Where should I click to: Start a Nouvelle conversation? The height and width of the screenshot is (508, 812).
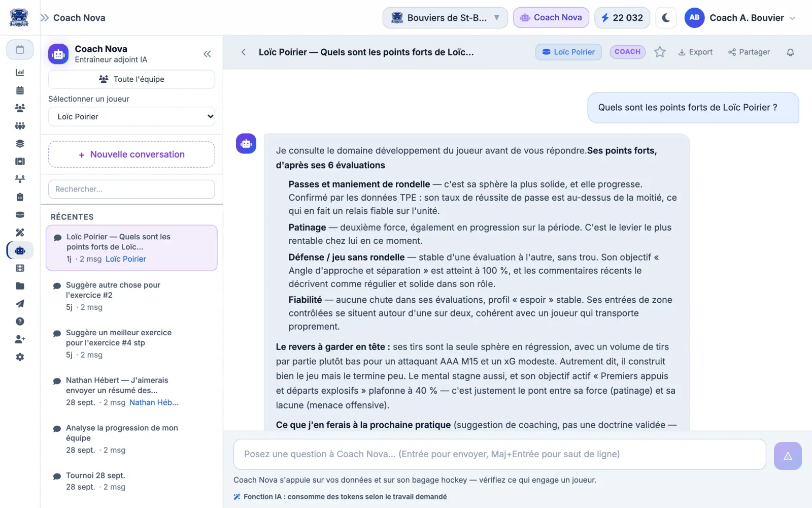click(x=131, y=154)
